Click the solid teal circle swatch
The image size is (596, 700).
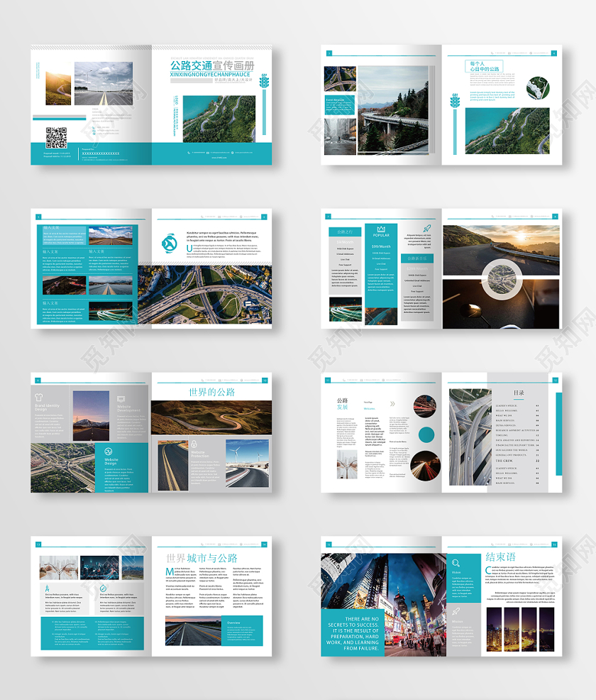click(x=426, y=434)
